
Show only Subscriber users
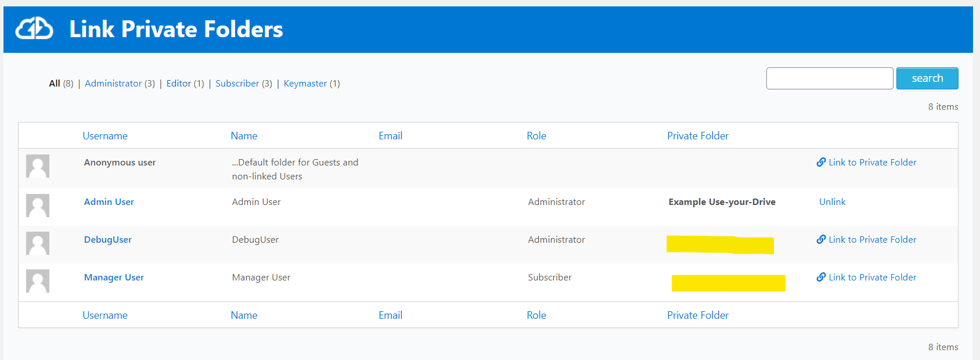[237, 84]
